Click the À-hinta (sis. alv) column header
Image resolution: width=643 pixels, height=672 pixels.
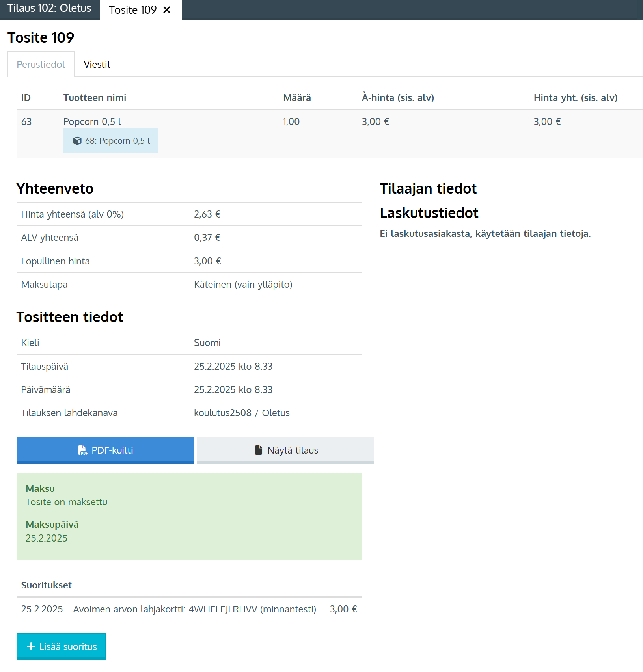point(398,97)
